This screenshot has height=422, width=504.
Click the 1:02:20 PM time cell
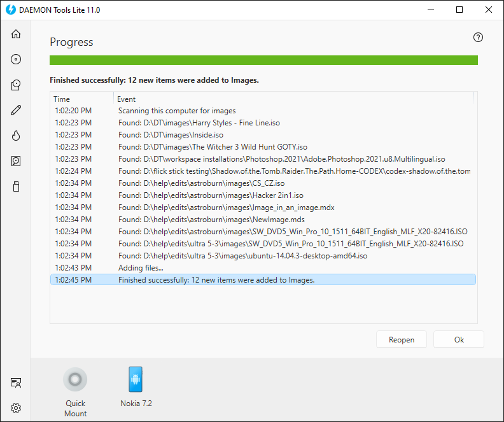coord(73,111)
